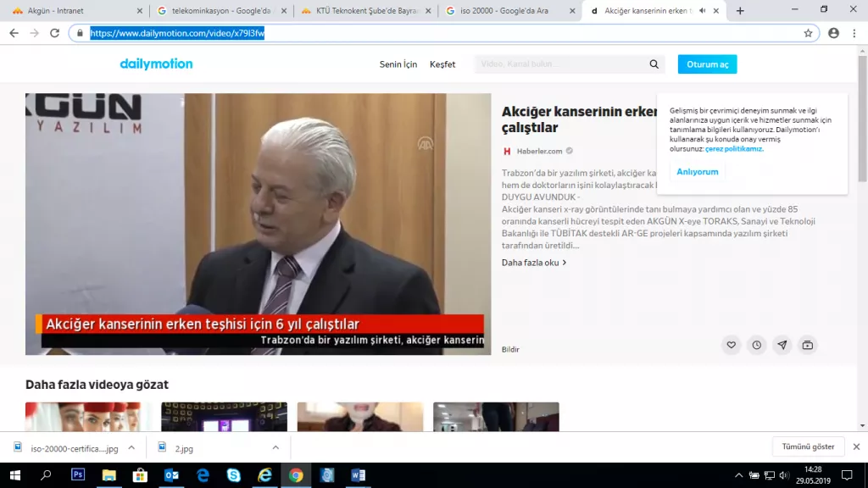This screenshot has width=868, height=488.
Task: Open the 2.jpg downloaded file
Action: tap(184, 449)
